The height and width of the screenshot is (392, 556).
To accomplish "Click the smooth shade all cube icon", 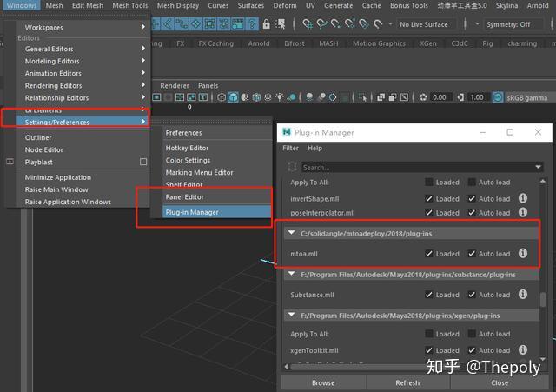I will click(x=233, y=97).
